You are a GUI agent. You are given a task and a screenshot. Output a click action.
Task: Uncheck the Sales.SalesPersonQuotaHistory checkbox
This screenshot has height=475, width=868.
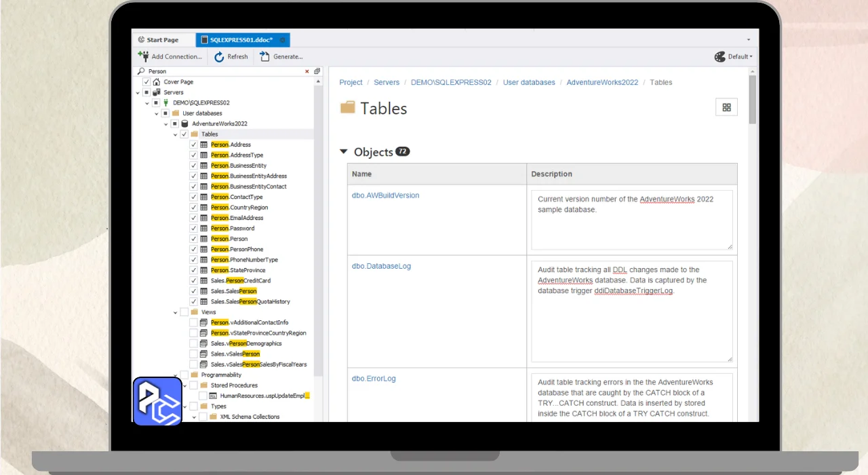pyautogui.click(x=194, y=301)
